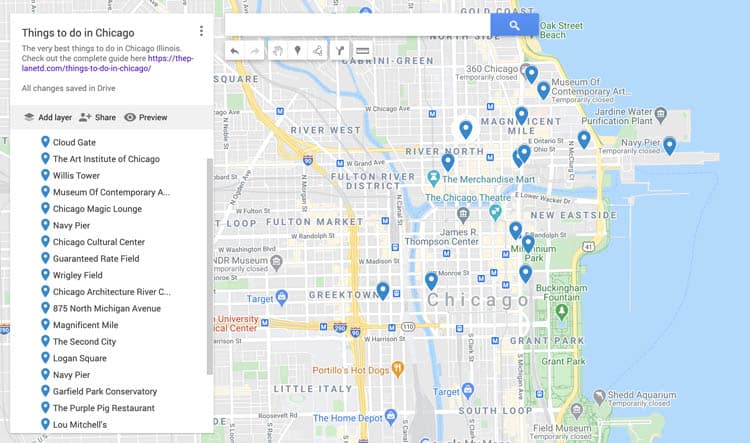Click the Shedd Aquarium gray marker
Viewport: 750px width, 443px height.
coord(599,396)
